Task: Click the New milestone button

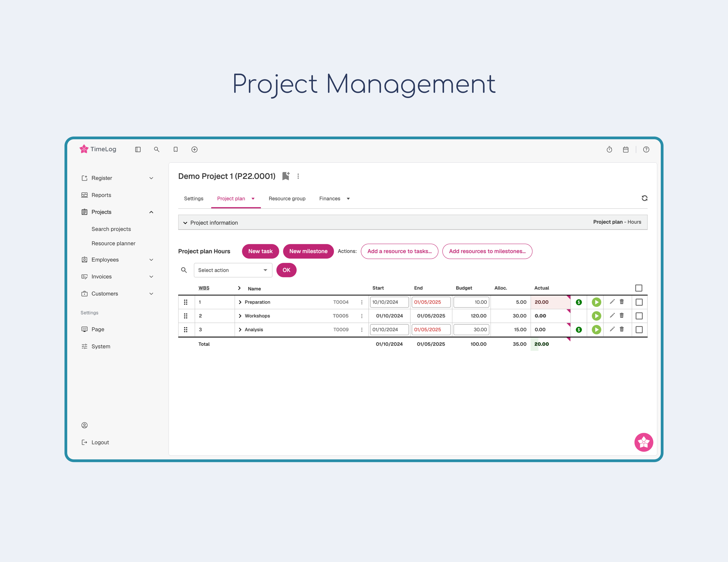Action: (308, 251)
